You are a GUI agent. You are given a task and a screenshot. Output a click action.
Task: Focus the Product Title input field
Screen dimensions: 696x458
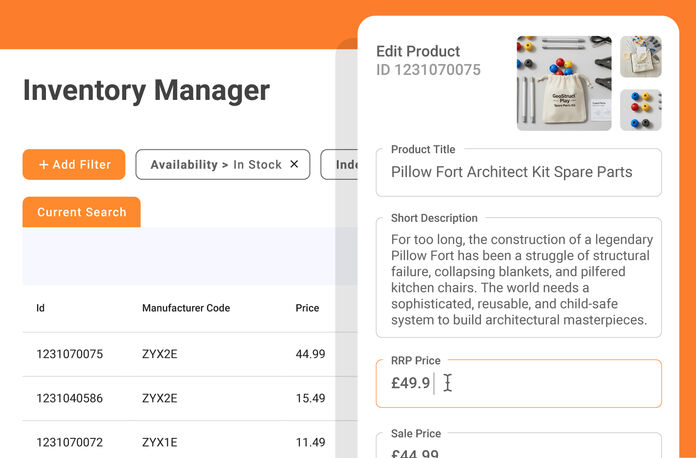518,172
